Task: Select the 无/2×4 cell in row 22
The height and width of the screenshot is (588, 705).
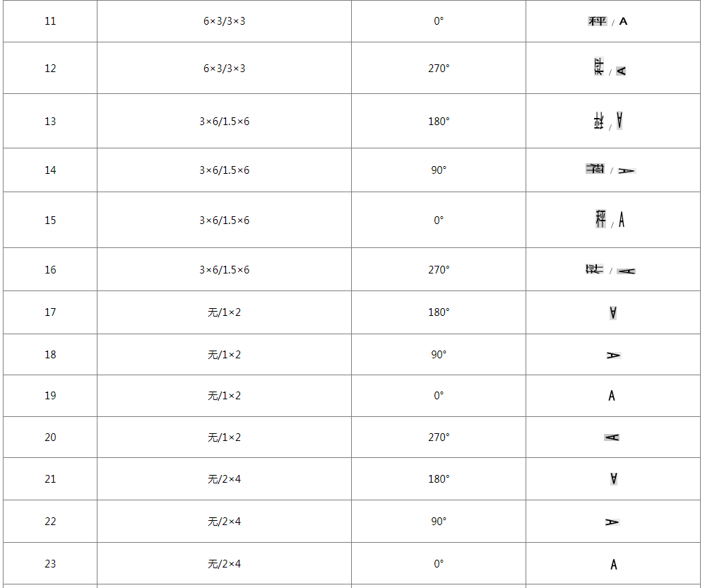Action: pyautogui.click(x=224, y=522)
